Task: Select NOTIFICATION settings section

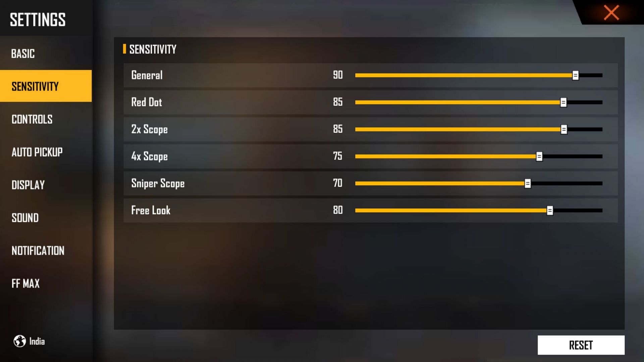Action: pyautogui.click(x=37, y=250)
